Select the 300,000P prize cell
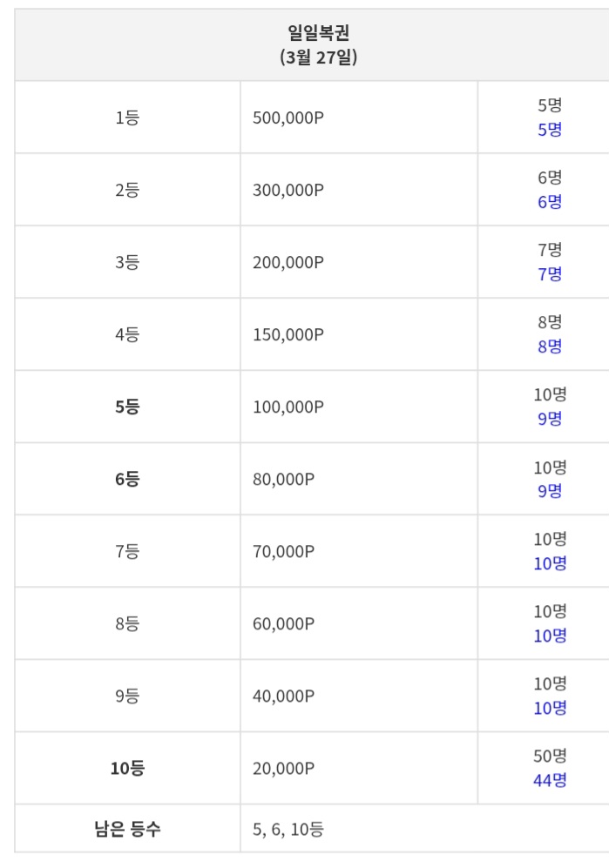Image resolution: width=609 pixels, height=868 pixels. (288, 190)
